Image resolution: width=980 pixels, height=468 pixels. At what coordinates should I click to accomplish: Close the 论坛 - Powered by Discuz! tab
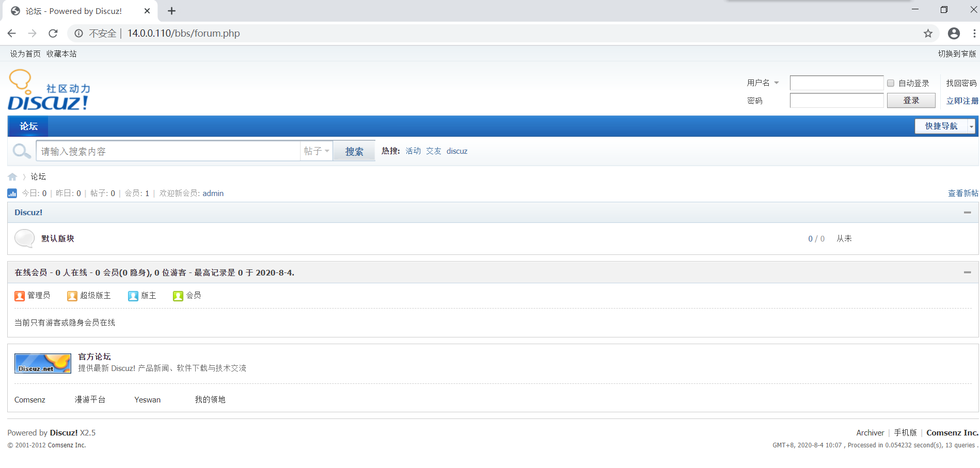147,11
